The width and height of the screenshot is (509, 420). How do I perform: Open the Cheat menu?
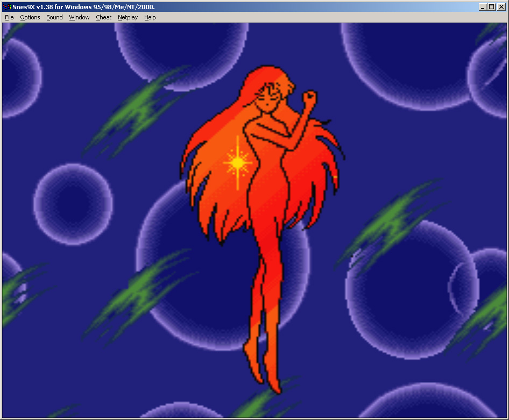[x=103, y=18]
